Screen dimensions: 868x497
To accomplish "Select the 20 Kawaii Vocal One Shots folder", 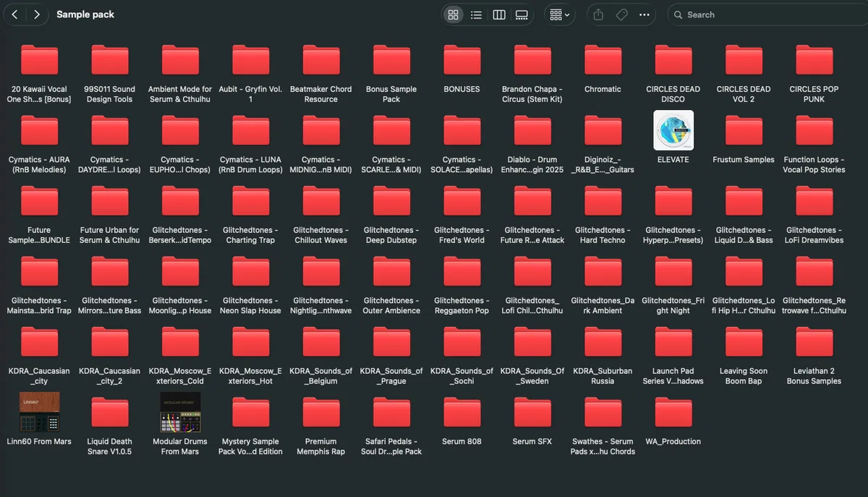I will (x=39, y=61).
